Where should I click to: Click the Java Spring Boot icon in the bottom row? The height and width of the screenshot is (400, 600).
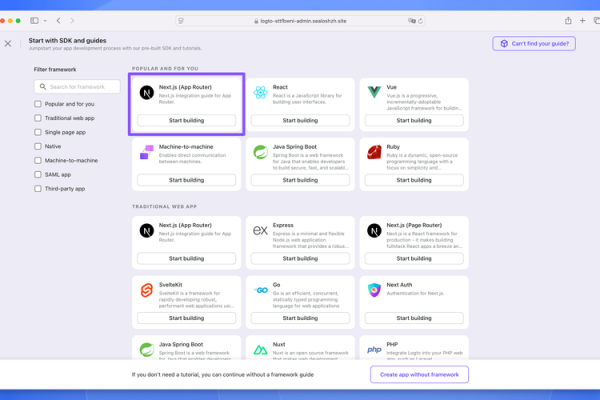click(x=147, y=350)
